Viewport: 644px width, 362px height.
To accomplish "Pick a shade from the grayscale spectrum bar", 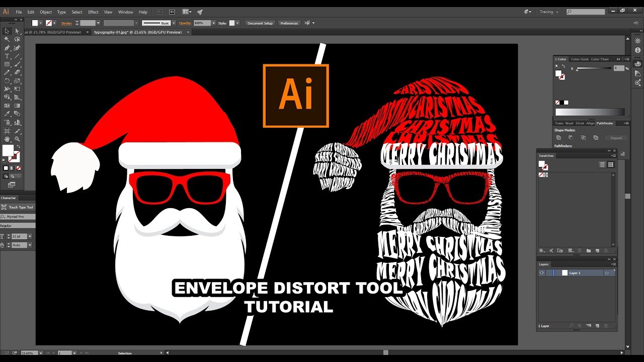I will pyautogui.click(x=590, y=113).
